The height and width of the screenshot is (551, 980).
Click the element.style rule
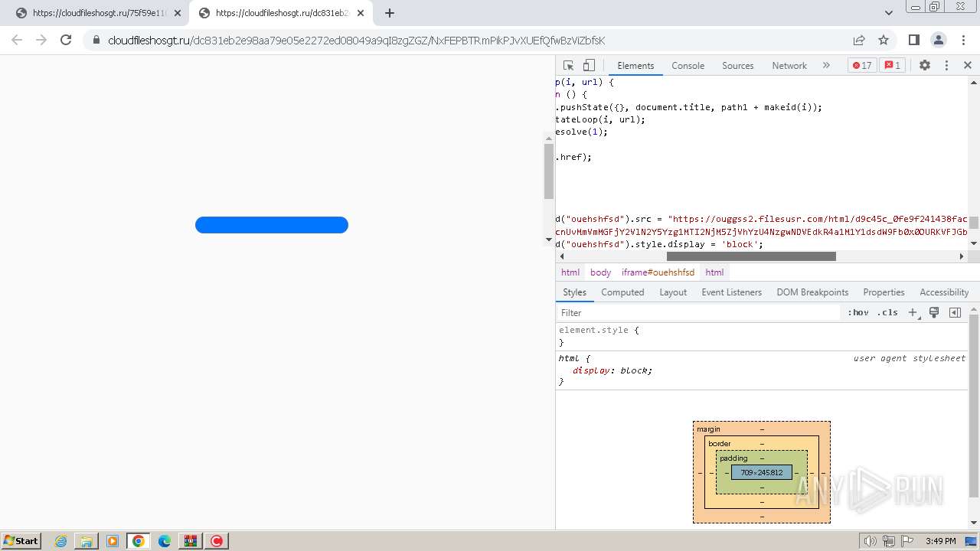(599, 330)
